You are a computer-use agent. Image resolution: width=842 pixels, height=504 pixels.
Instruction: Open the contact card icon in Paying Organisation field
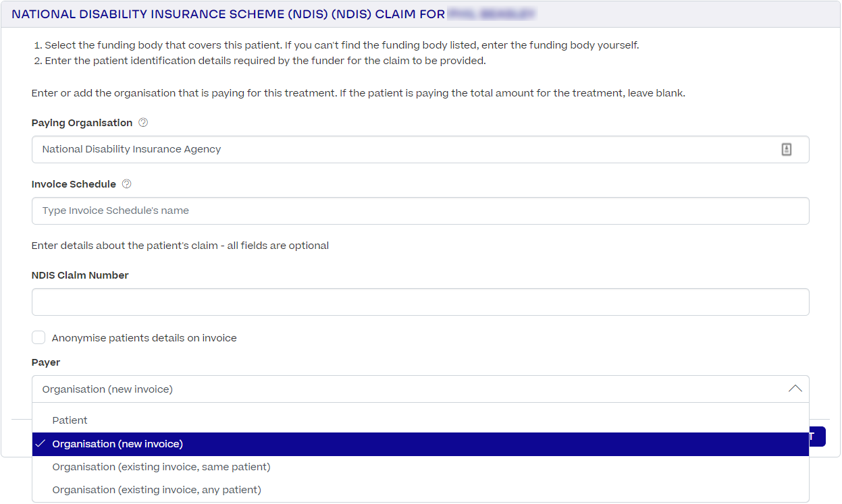787,150
